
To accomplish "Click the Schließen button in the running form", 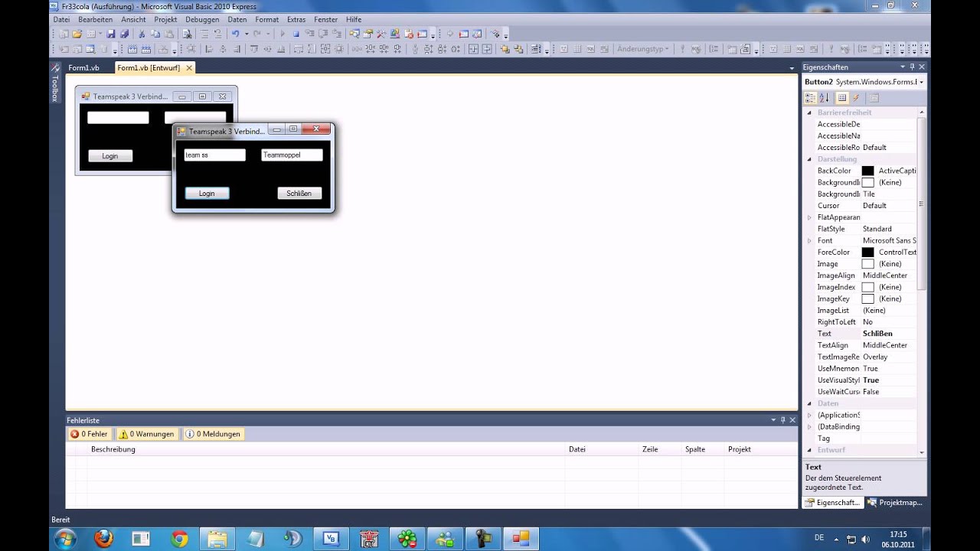I will point(299,193).
